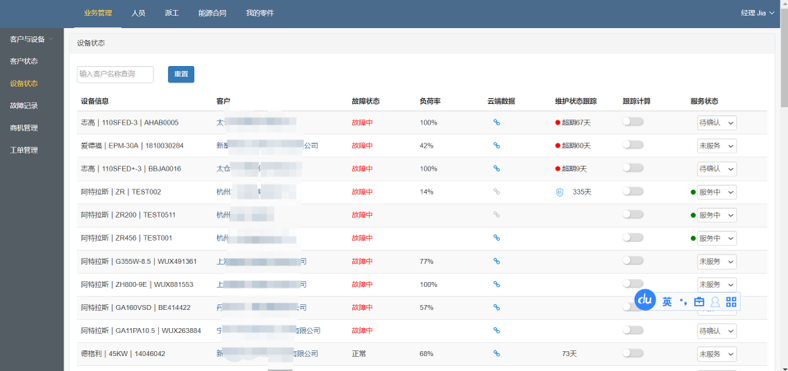
Task: Click the 77% load rate value
Action: click(427, 261)
